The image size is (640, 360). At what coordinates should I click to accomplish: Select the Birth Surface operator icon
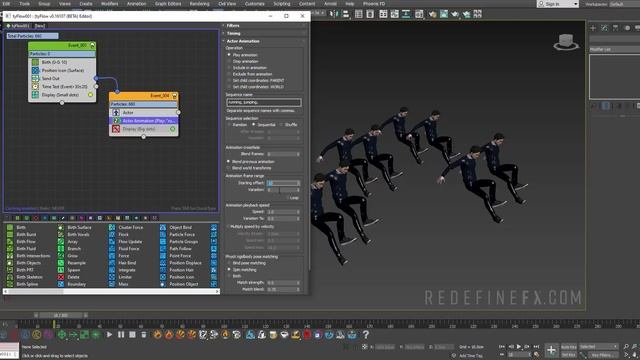tap(61, 227)
